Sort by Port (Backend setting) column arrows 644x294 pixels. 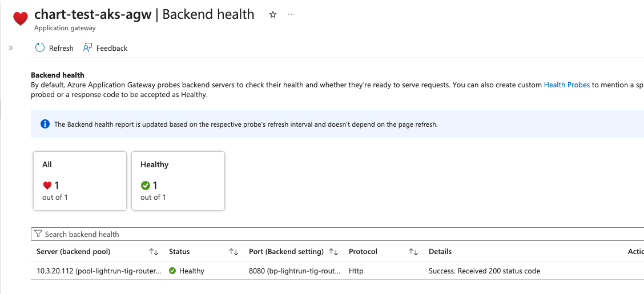coord(334,252)
